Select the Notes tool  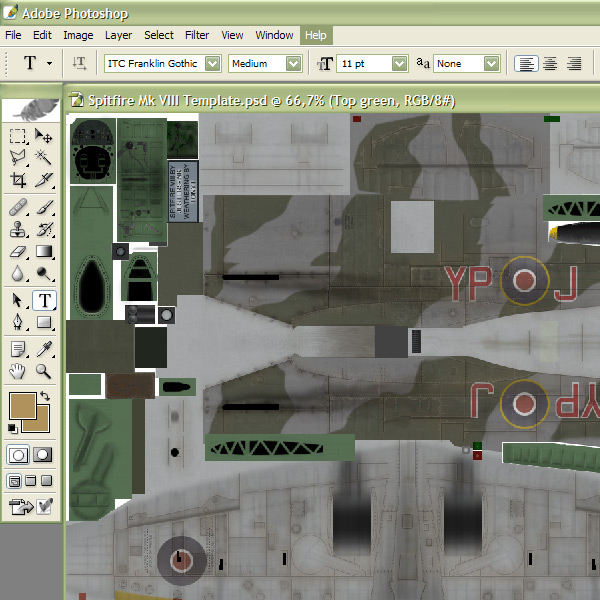pos(18,349)
